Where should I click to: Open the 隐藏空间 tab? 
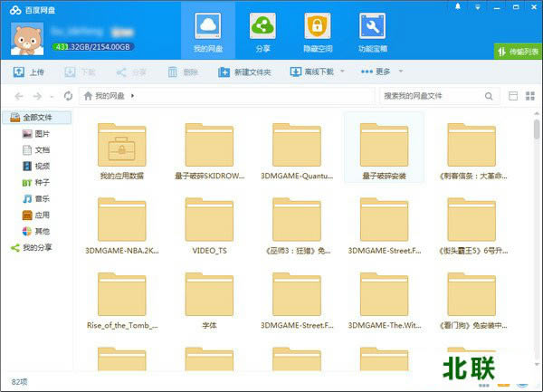coord(318,32)
